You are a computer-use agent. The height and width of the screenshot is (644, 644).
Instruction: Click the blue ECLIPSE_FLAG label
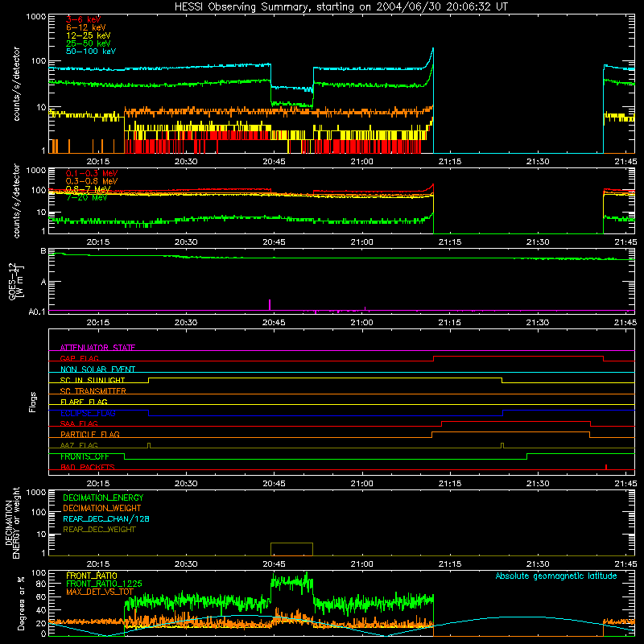[x=88, y=413]
